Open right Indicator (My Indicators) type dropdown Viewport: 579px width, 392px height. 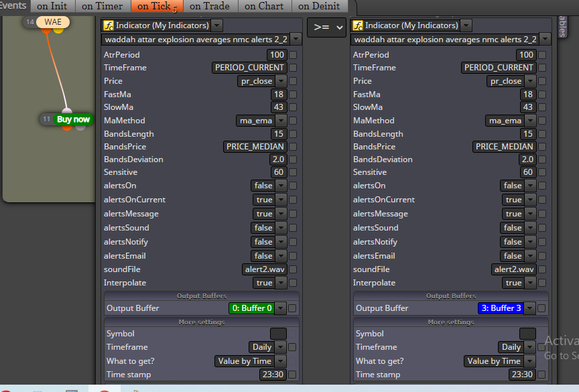466,25
